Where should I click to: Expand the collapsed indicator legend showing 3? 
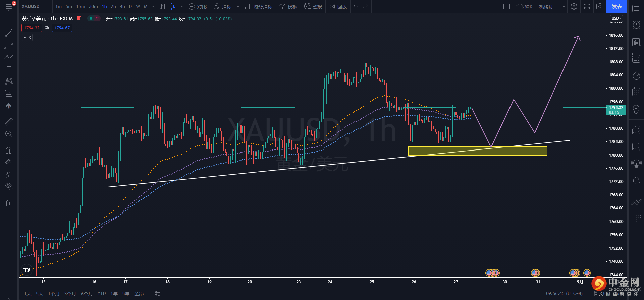coord(27,38)
